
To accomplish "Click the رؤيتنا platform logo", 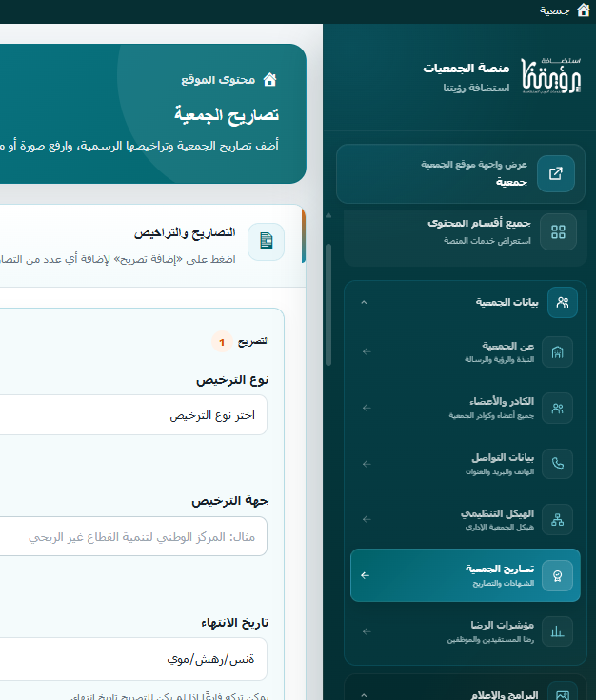I will tap(551, 75).
